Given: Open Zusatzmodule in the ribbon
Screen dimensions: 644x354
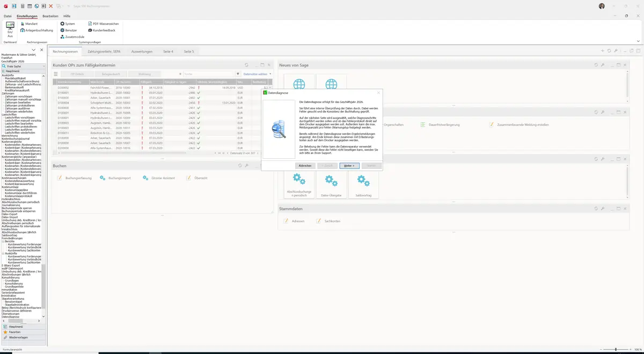Looking at the screenshot, I should pyautogui.click(x=72, y=36).
